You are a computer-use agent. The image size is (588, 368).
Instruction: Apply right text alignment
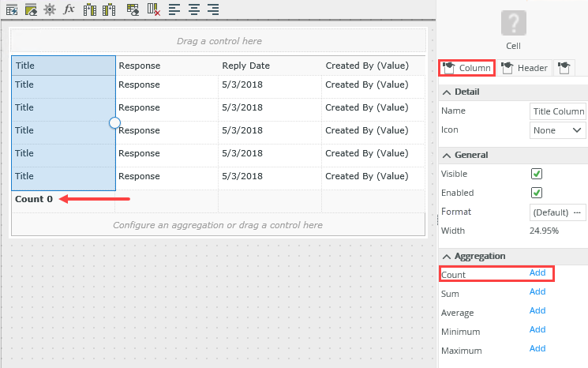pyautogui.click(x=213, y=9)
